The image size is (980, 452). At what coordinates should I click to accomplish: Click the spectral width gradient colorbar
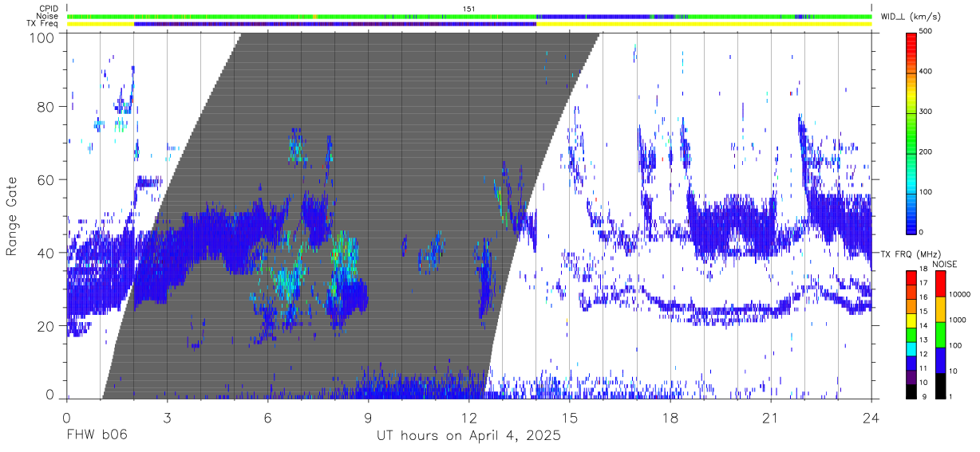911,132
